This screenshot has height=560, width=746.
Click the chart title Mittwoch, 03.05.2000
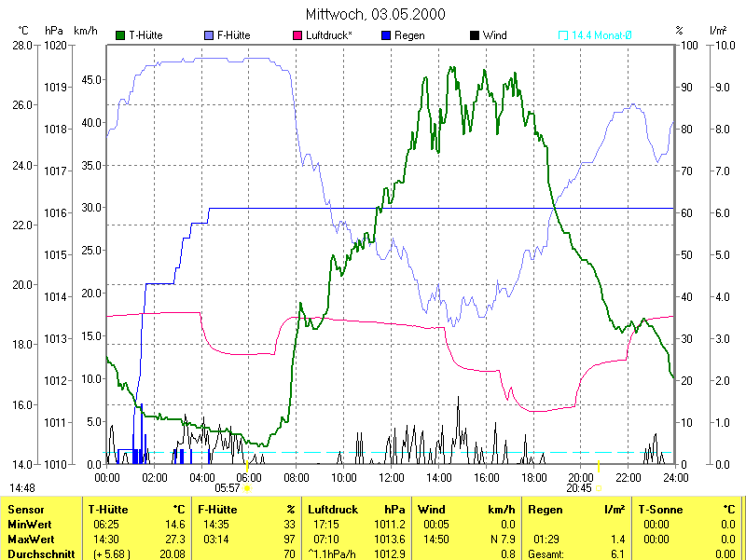tap(376, 14)
